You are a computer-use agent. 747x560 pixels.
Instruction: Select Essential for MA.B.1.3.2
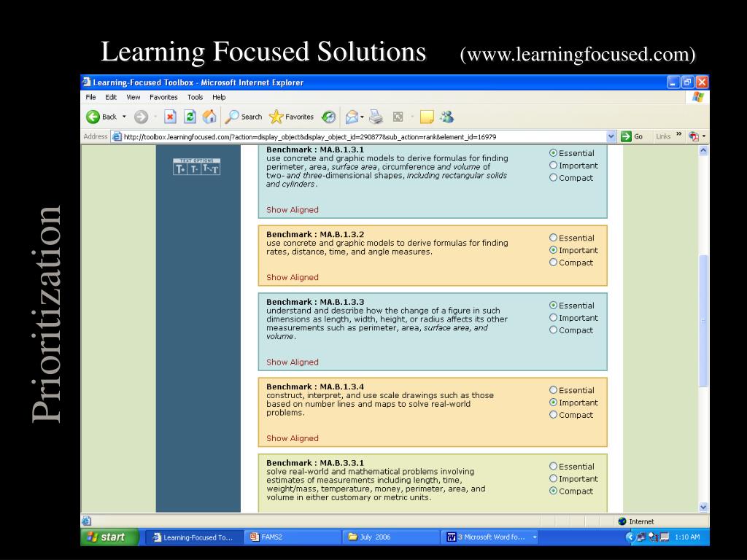click(x=553, y=238)
